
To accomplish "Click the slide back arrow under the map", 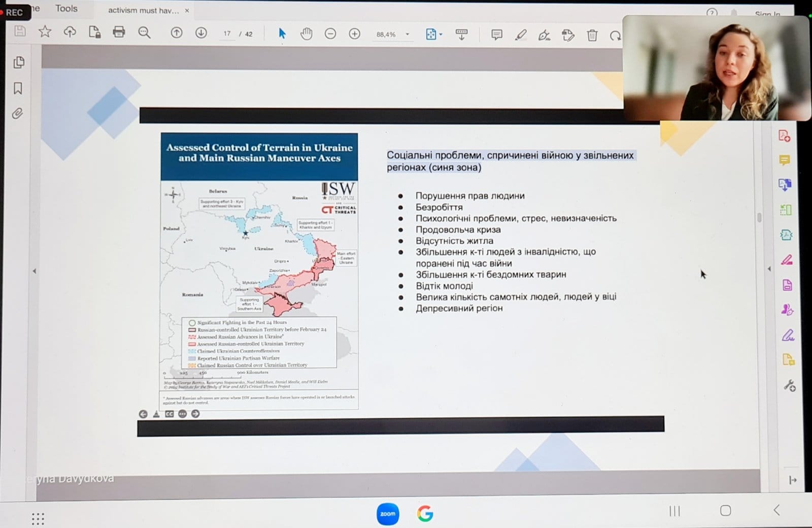I will [x=143, y=414].
